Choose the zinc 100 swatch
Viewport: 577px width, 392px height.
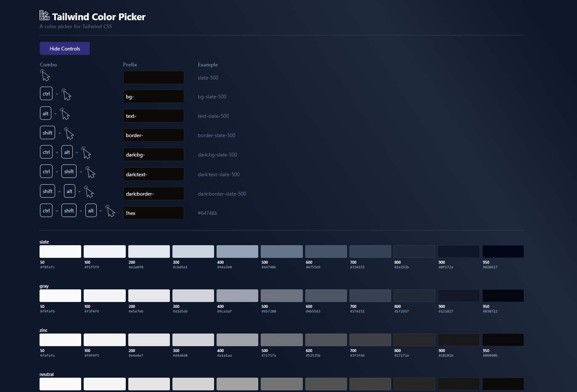(105, 340)
